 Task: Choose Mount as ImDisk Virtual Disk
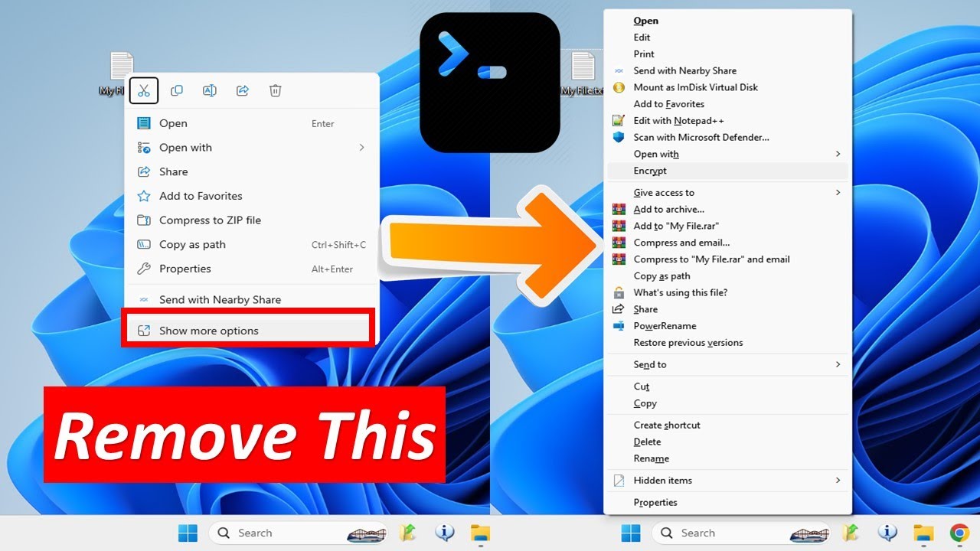pos(727,87)
